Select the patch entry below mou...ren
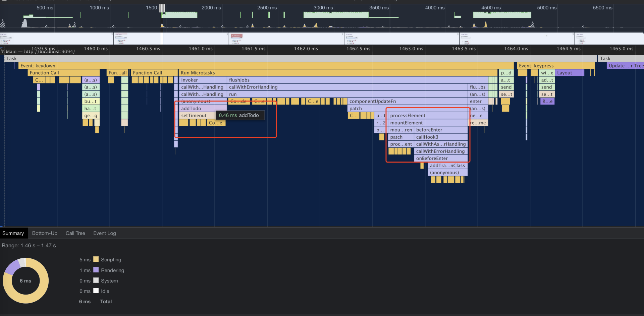This screenshot has height=316, width=644. click(401, 137)
